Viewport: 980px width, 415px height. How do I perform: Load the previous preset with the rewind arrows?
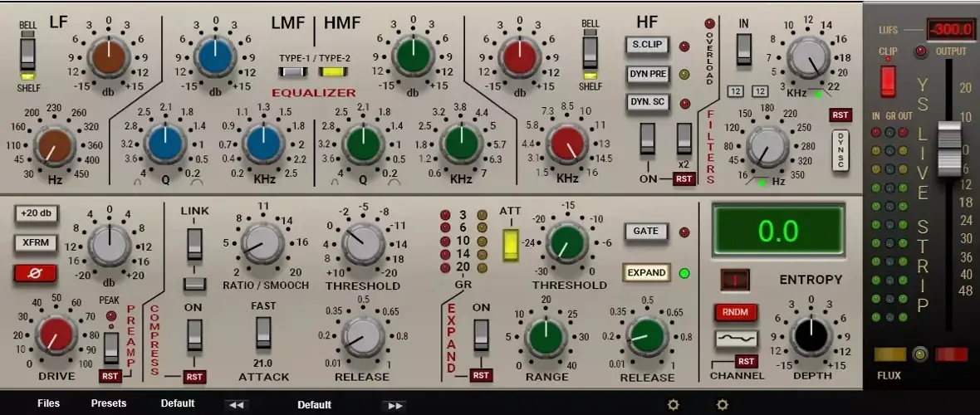238,405
